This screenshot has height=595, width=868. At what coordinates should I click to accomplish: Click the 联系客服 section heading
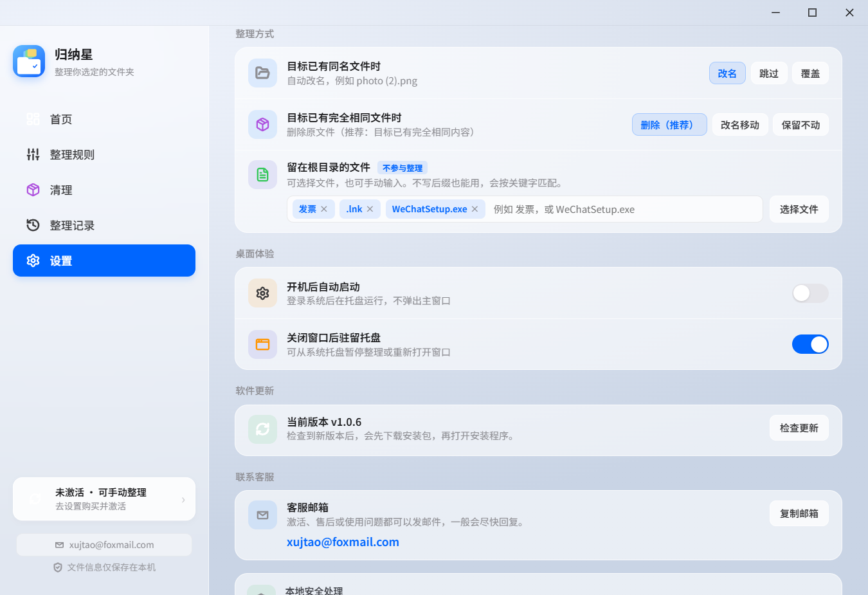pyautogui.click(x=255, y=477)
